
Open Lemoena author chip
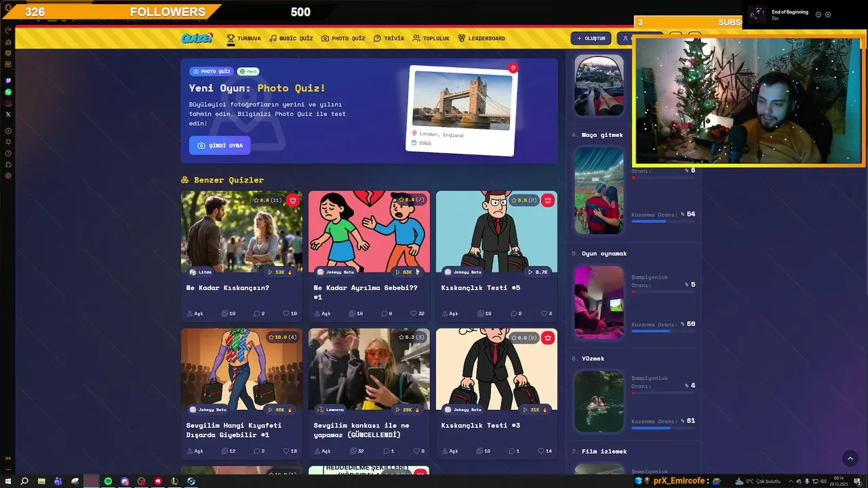[331, 409]
